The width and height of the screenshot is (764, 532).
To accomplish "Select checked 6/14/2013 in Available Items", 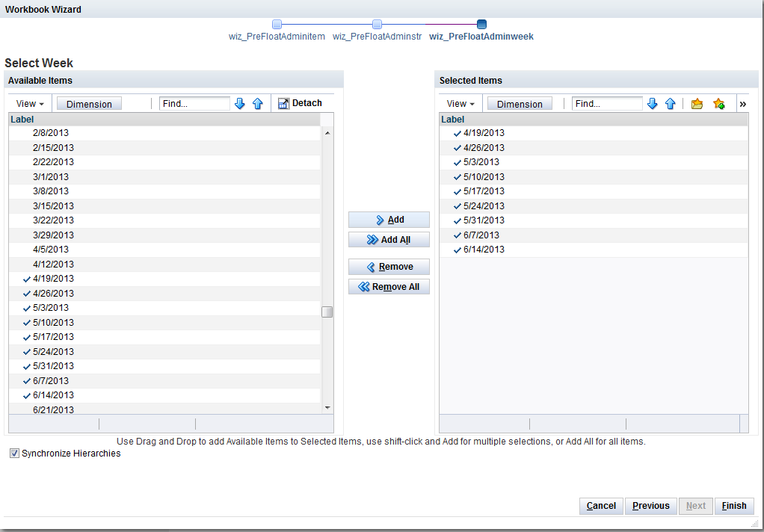I will [x=164, y=395].
